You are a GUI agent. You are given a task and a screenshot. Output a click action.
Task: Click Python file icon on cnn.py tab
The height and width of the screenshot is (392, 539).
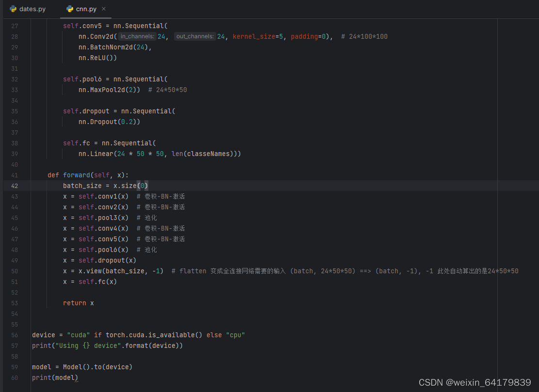pyautogui.click(x=70, y=9)
